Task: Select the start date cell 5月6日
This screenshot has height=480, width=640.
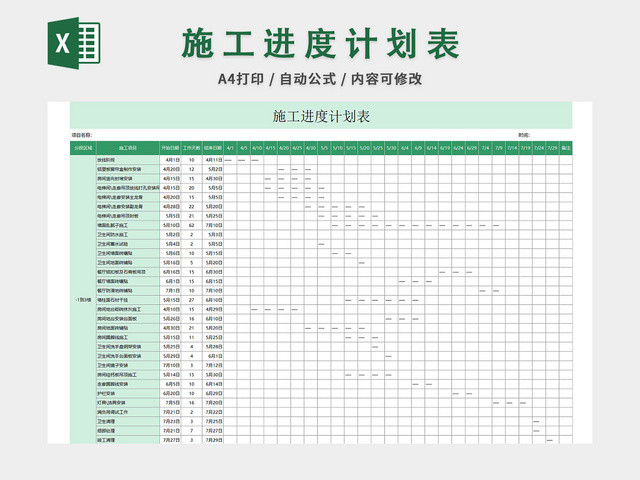Action: pos(170,253)
